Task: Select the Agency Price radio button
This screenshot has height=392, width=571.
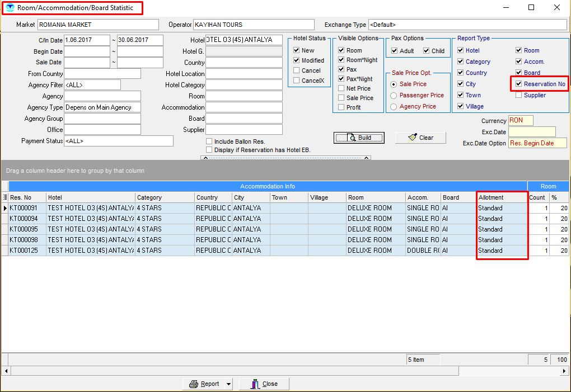Action: click(x=394, y=106)
